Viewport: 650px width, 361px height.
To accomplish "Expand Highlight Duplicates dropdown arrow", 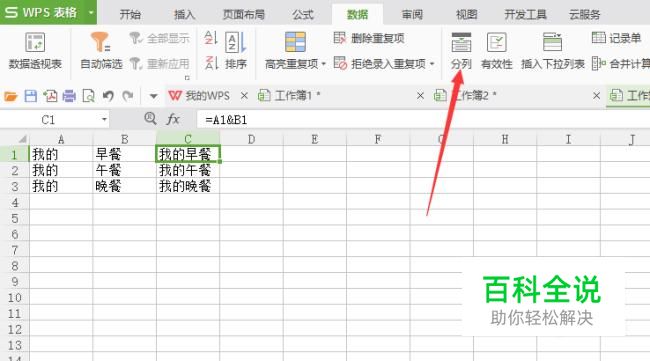I will click(x=324, y=64).
